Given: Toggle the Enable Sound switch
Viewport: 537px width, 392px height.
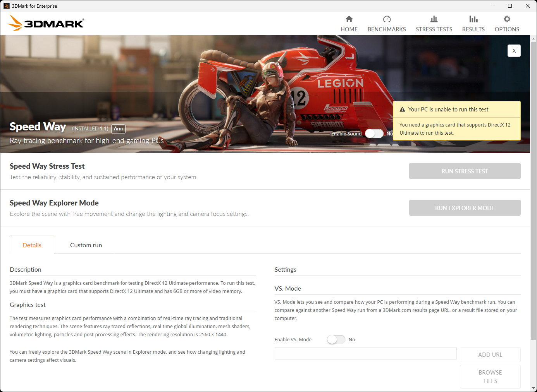Looking at the screenshot, I should click(x=374, y=134).
